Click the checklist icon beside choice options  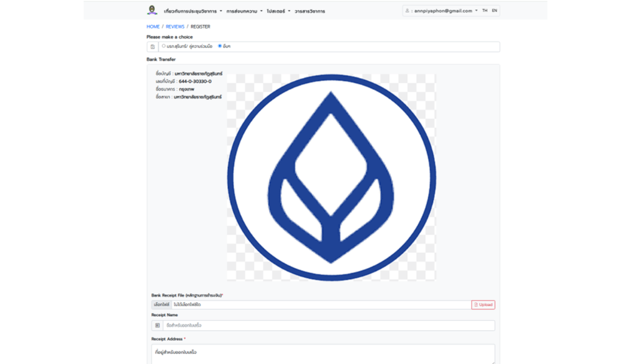pyautogui.click(x=152, y=47)
